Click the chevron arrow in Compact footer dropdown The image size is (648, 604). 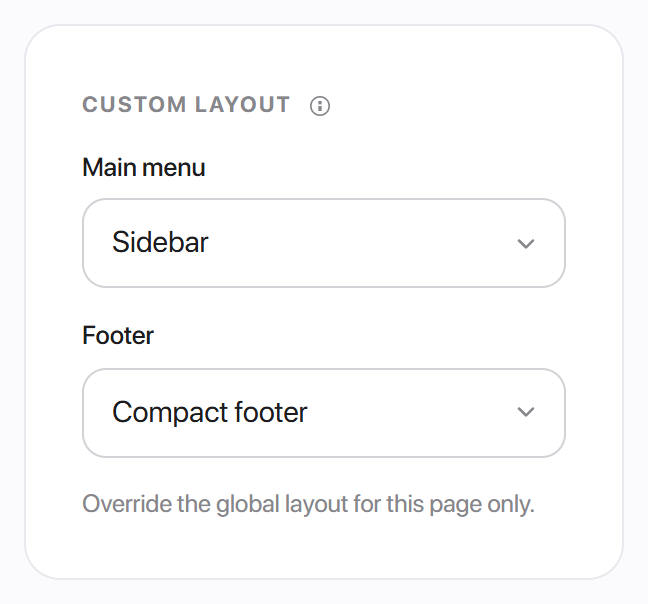coord(526,412)
